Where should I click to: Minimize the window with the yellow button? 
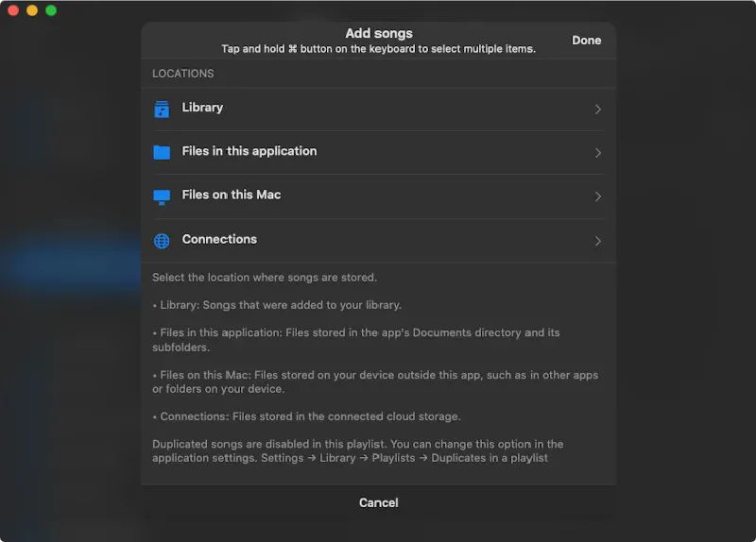point(32,10)
